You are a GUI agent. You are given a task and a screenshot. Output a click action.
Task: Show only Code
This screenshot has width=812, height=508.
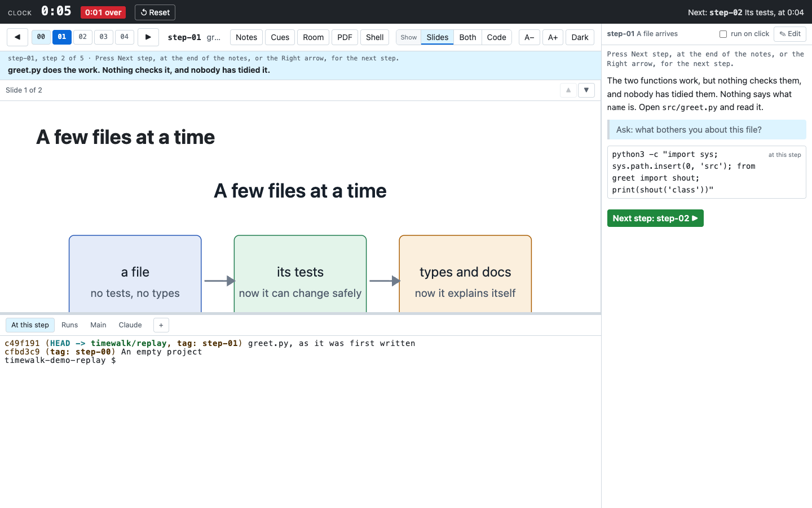coord(497,37)
